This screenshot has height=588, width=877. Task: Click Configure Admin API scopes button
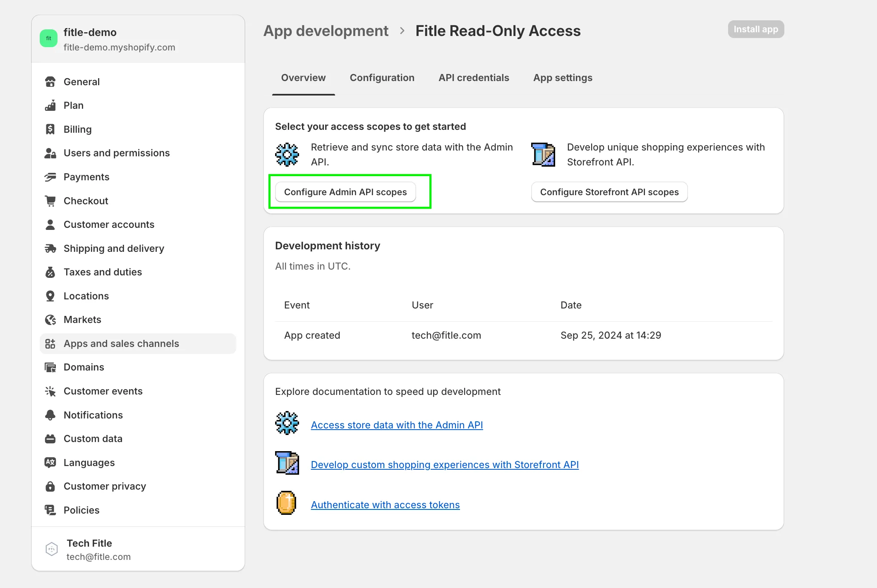pyautogui.click(x=345, y=192)
